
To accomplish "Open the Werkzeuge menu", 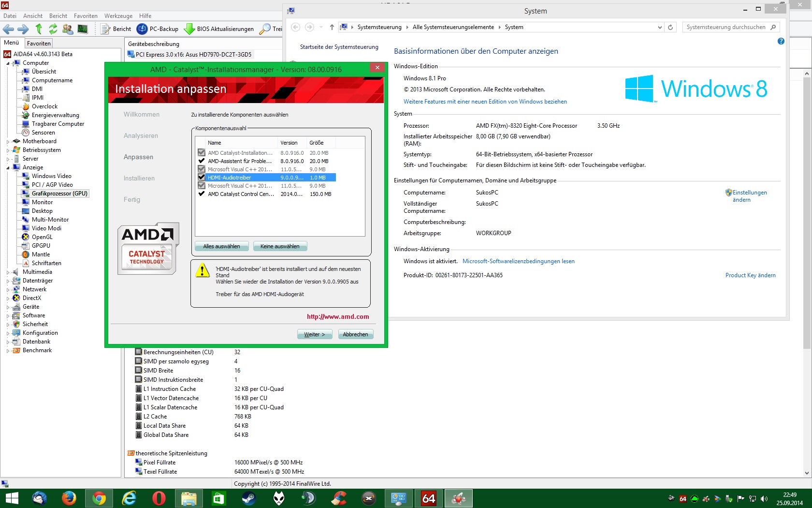I will pos(118,16).
